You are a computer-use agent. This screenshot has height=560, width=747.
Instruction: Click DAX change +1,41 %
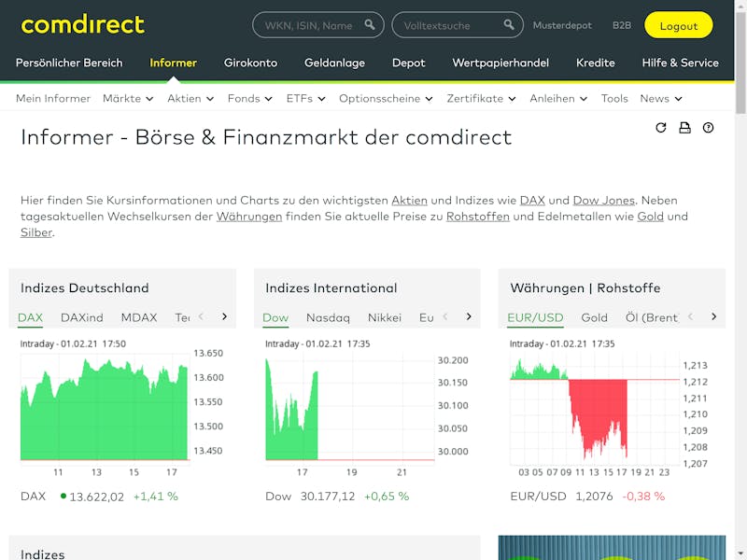[156, 497]
